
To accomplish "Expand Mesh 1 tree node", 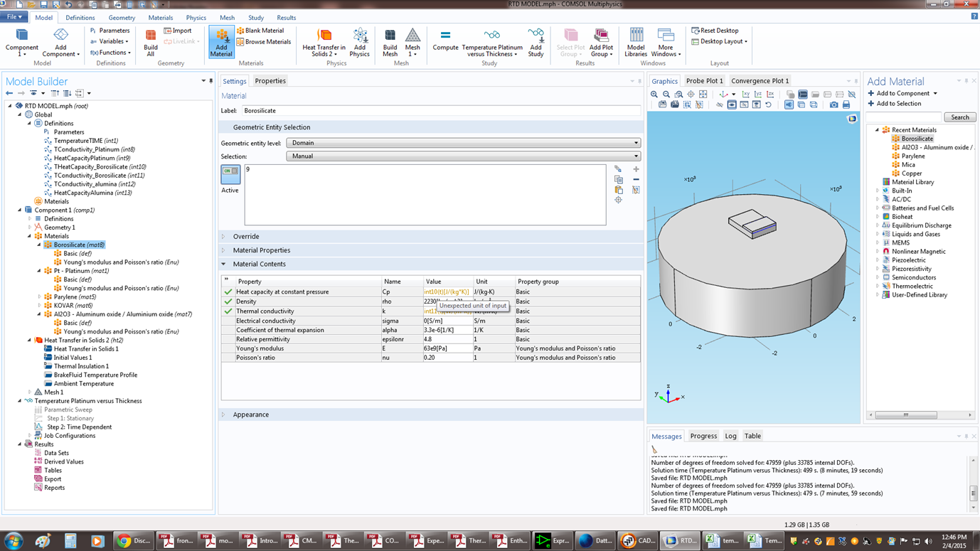I will (x=30, y=392).
